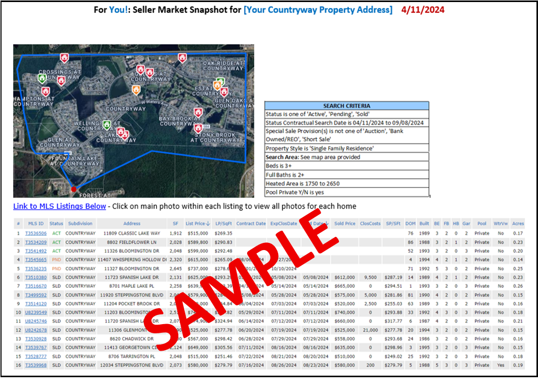
Task: Click the SF column header
Action: 175,224
